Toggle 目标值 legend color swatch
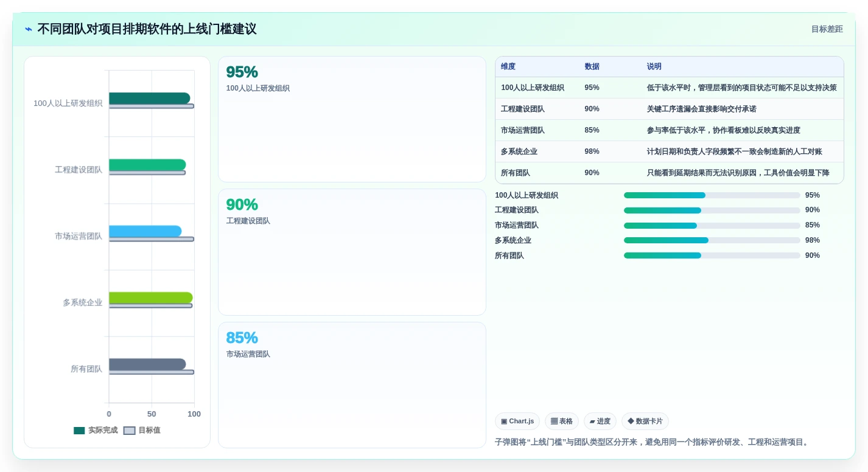This screenshot has height=472, width=868. (x=129, y=431)
